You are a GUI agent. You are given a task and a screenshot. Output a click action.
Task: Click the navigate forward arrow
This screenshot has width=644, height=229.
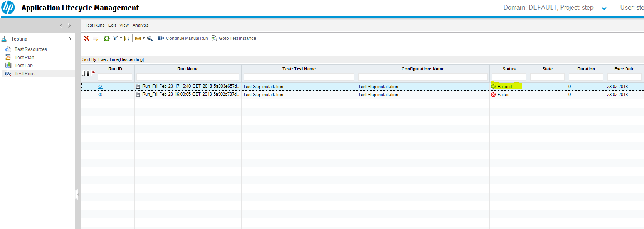point(69,25)
